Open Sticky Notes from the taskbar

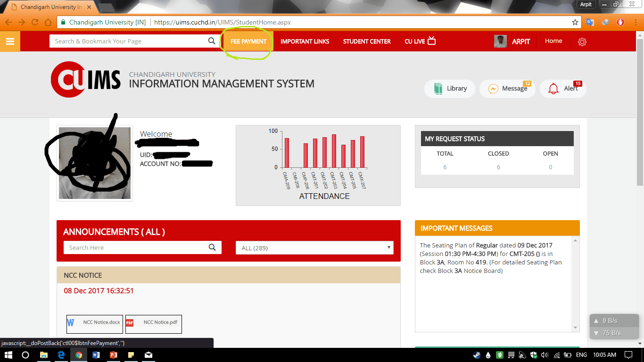pos(131,355)
